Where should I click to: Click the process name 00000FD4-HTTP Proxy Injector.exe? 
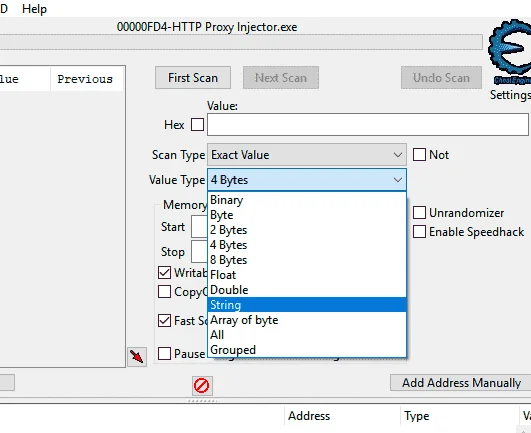coord(207,27)
